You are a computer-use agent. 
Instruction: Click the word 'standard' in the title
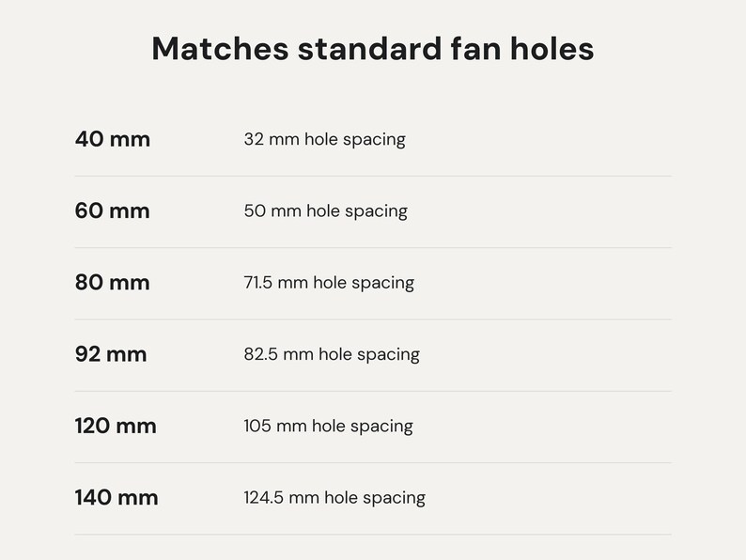coord(370,49)
